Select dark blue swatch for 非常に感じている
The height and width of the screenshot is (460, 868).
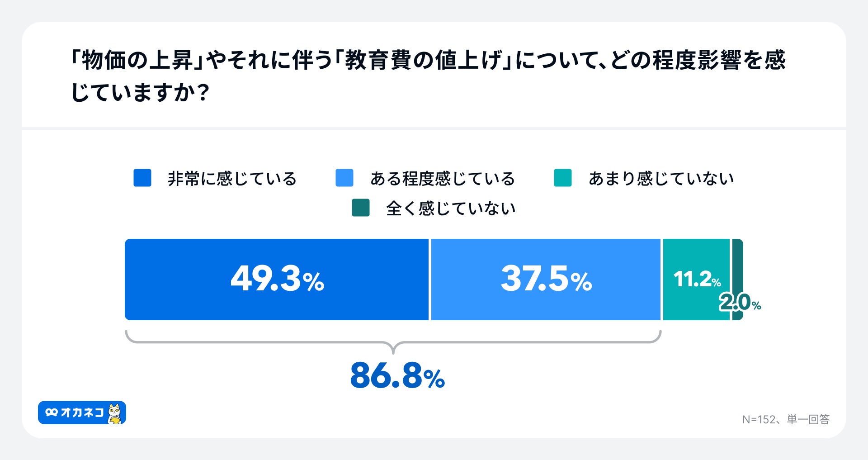pyautogui.click(x=142, y=178)
